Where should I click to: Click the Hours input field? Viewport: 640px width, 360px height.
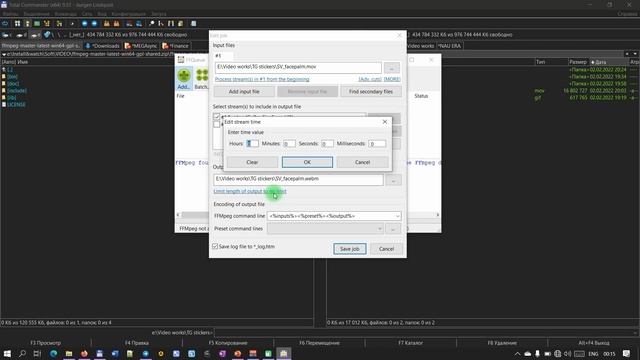click(x=252, y=144)
